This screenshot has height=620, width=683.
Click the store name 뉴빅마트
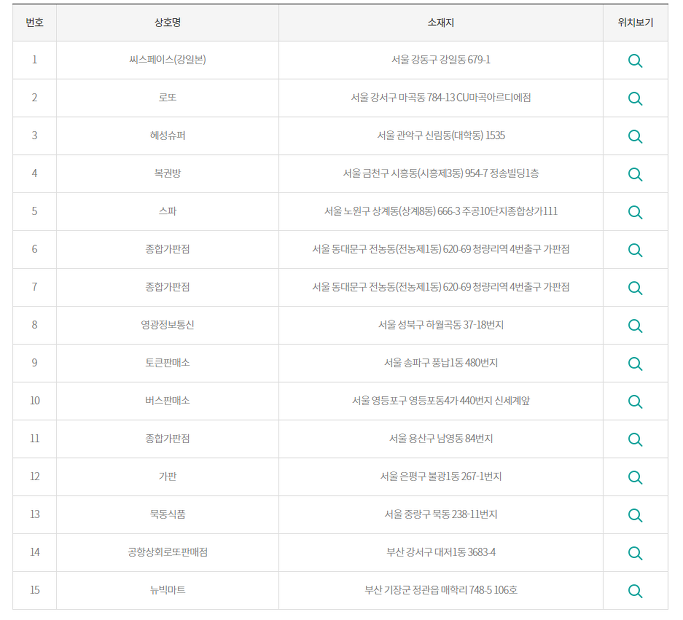167,590
